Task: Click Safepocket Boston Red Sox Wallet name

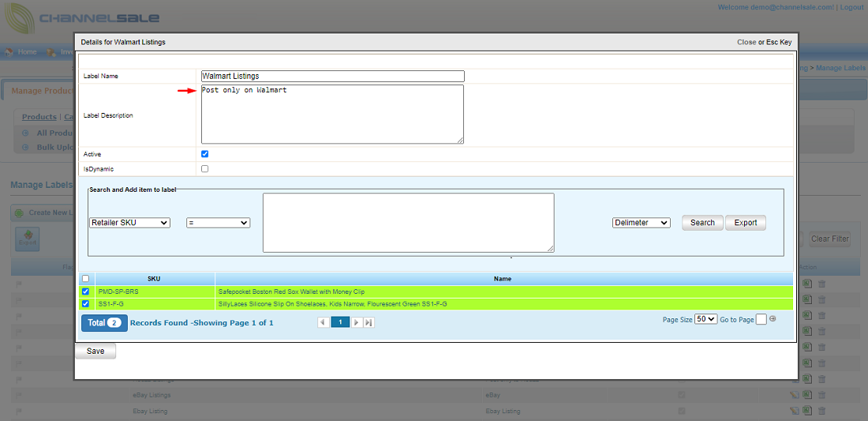Action: [x=291, y=291]
